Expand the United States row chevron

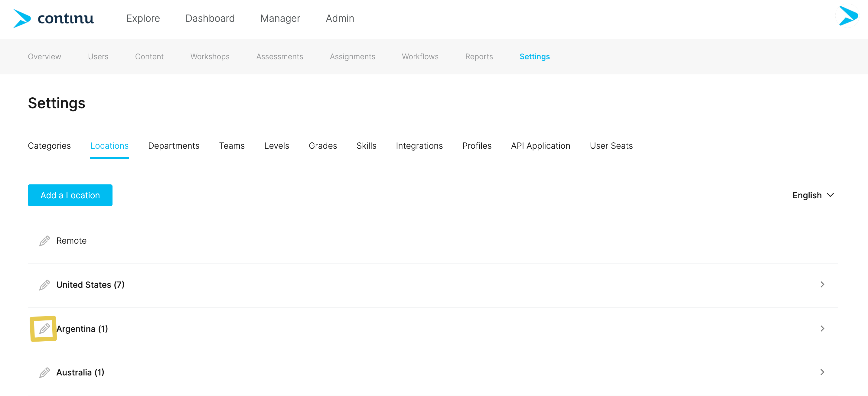coord(822,284)
